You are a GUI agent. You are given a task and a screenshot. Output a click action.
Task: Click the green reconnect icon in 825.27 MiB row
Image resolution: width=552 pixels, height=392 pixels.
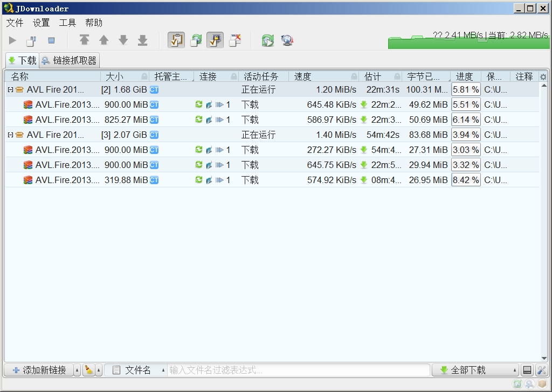click(x=199, y=120)
